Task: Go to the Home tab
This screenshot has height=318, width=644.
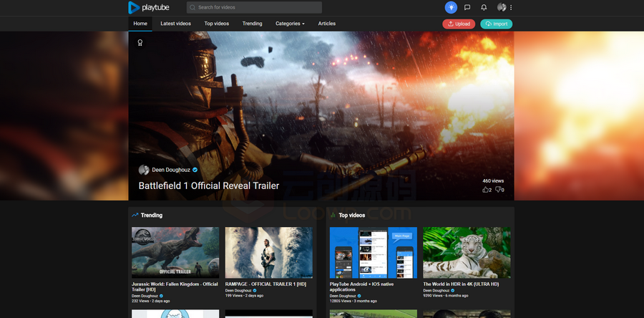Action: coord(140,24)
